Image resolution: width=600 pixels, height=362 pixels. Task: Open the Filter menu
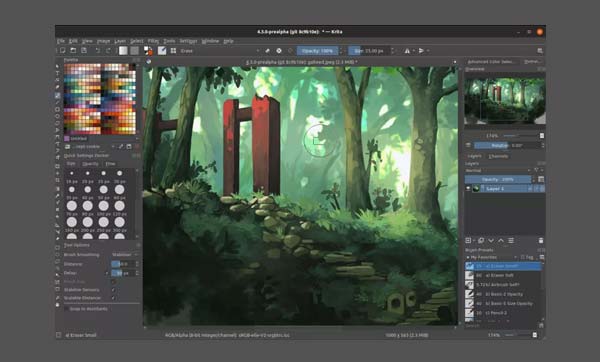pos(153,41)
